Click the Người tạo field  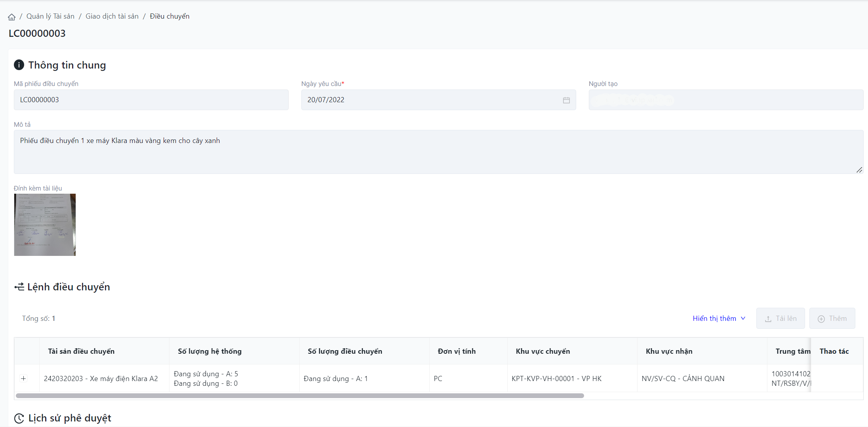click(725, 100)
